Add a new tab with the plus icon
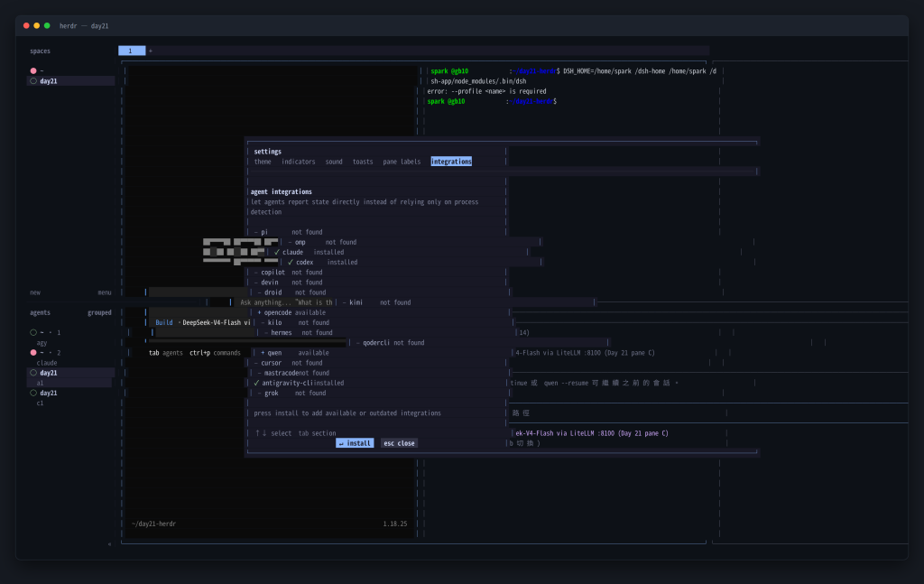This screenshot has height=584, width=924. (x=151, y=51)
